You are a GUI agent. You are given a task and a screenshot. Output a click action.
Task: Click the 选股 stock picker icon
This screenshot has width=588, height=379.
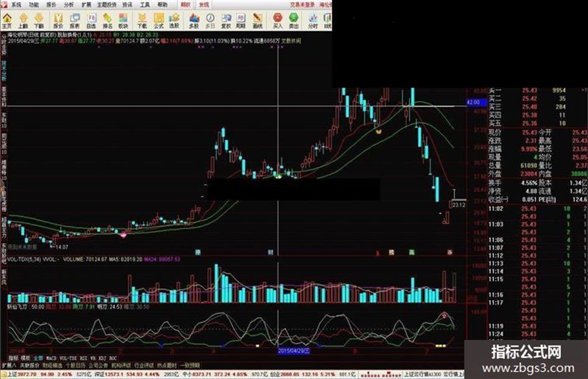174,21
